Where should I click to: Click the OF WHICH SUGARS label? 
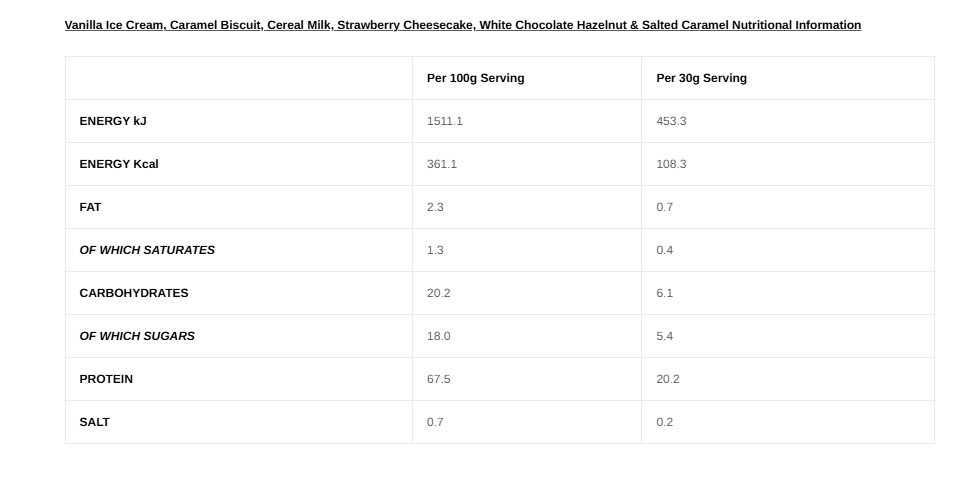(x=137, y=336)
